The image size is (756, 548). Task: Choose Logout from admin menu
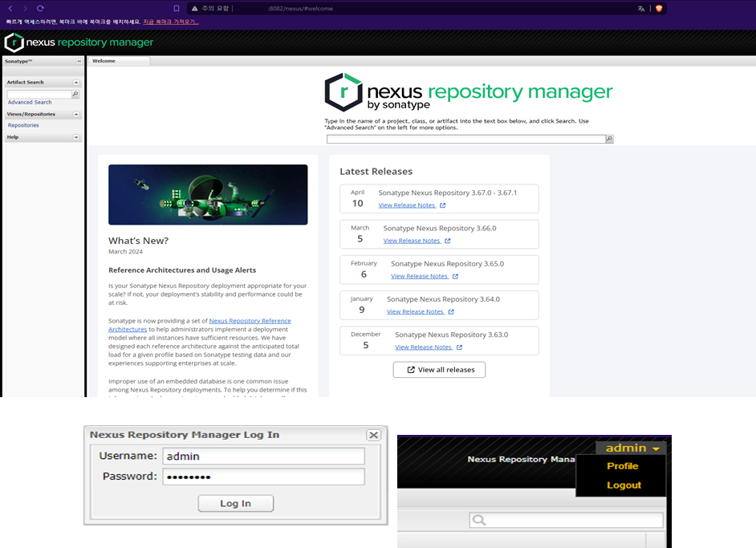click(x=624, y=485)
